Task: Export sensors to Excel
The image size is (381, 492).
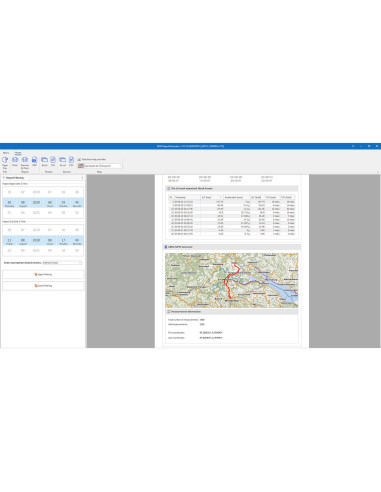Action: coord(62,162)
